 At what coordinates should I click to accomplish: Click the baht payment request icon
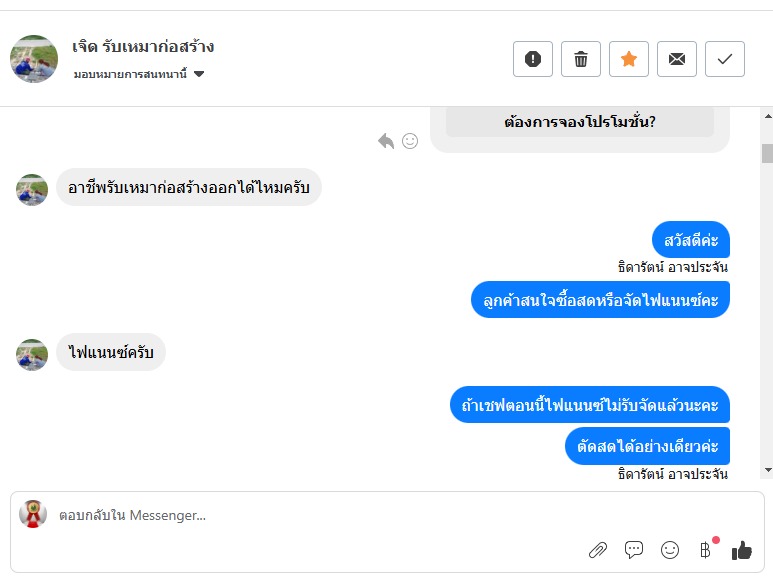705,549
